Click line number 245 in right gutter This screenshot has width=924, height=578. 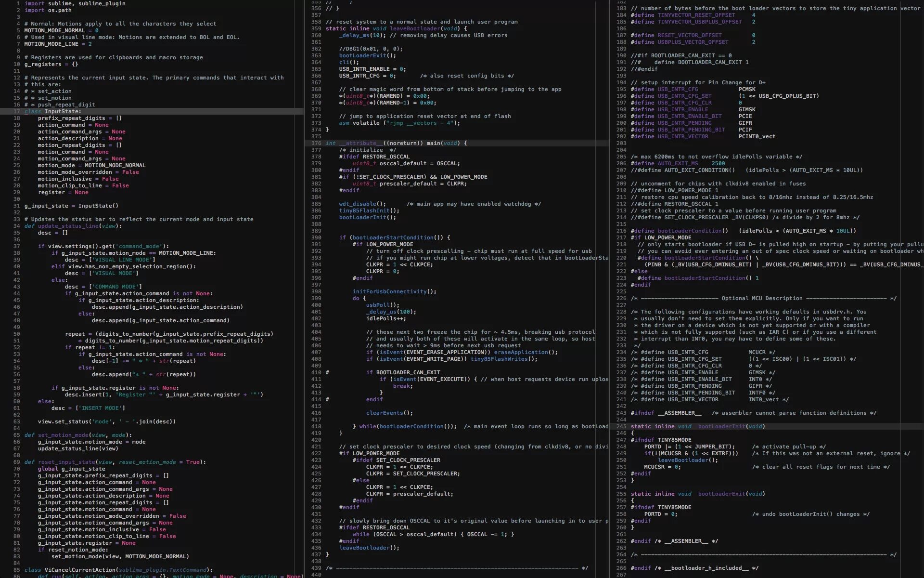[x=621, y=426]
